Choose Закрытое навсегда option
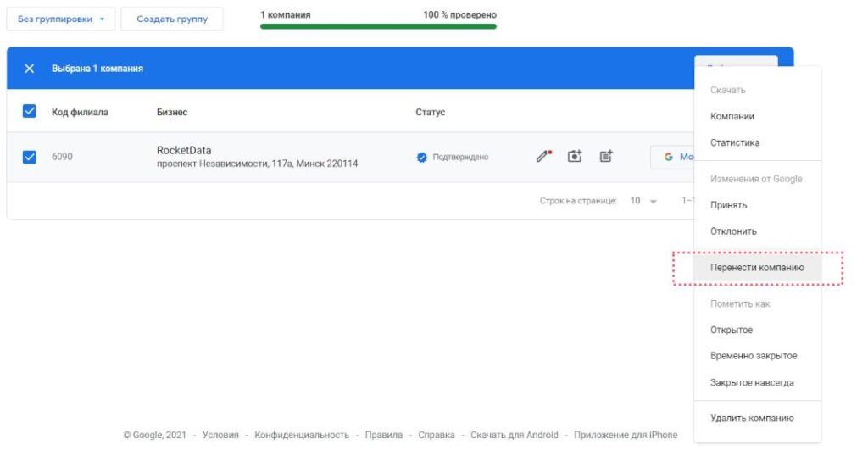The width and height of the screenshot is (868, 450). tap(752, 382)
